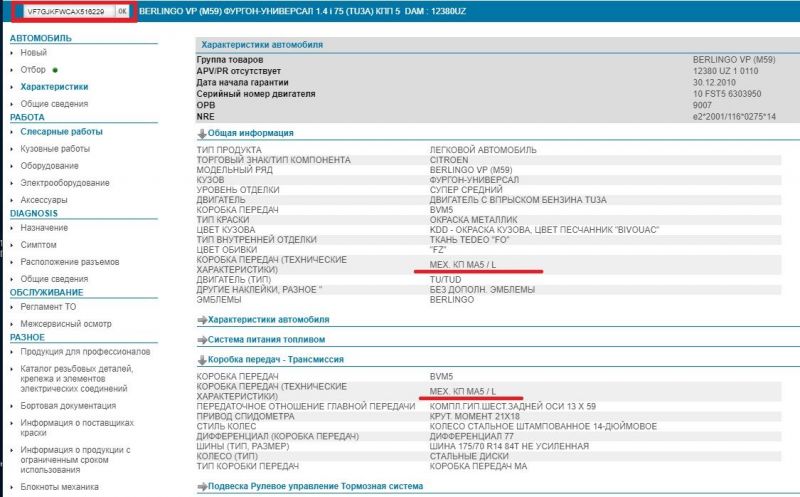Screen dimensions: 800x497
Task: Open Кузовные работы menu item
Action: point(55,149)
